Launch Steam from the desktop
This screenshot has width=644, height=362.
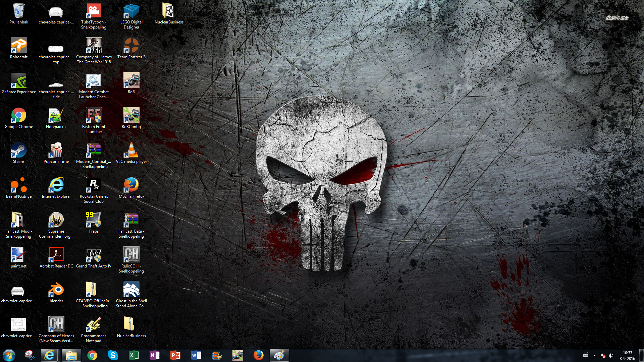point(19,153)
